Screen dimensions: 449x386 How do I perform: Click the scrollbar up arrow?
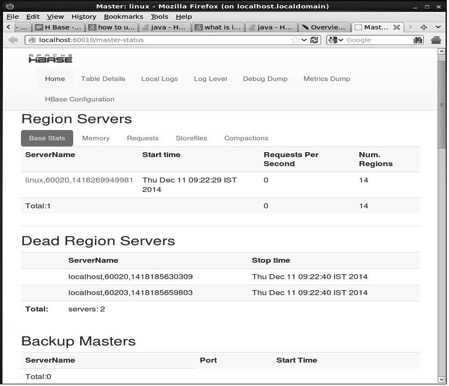pyautogui.click(x=441, y=51)
